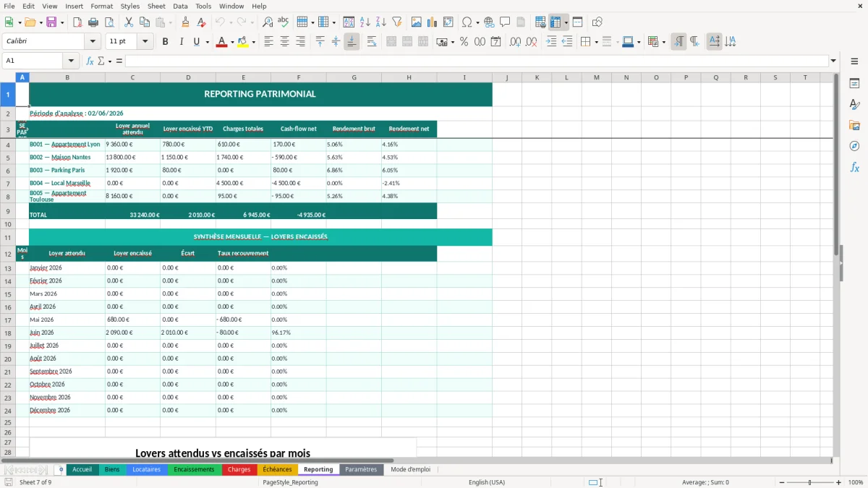868x488 pixels.
Task: Toggle Align Right
Action: (300, 42)
